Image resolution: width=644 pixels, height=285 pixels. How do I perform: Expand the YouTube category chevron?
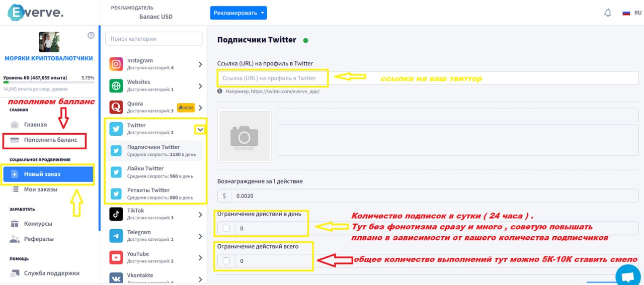point(200,257)
